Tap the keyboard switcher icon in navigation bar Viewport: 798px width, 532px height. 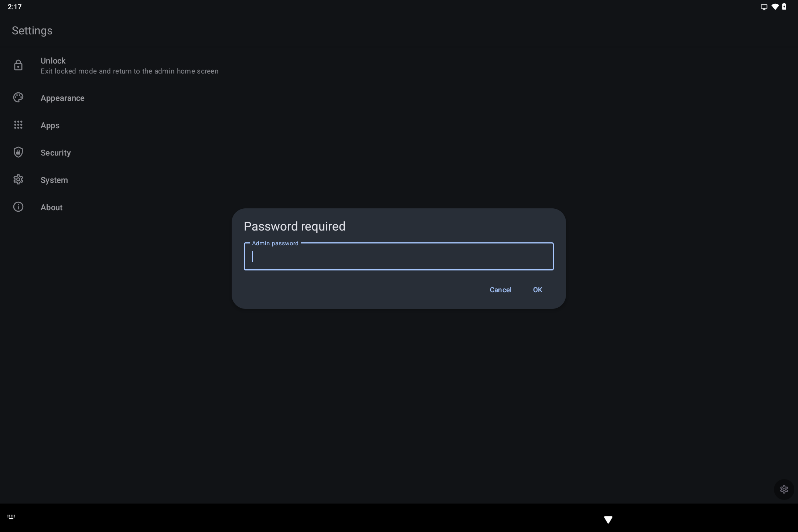11,517
